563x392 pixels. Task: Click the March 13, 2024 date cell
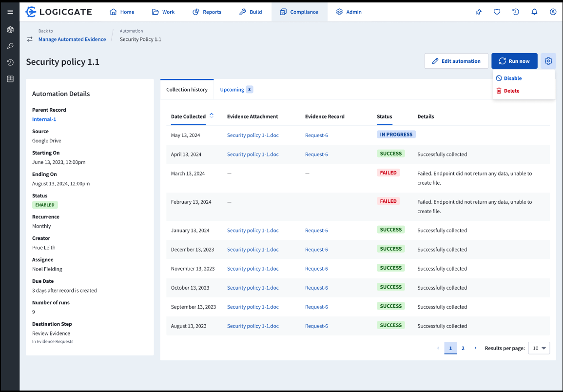(x=188, y=174)
